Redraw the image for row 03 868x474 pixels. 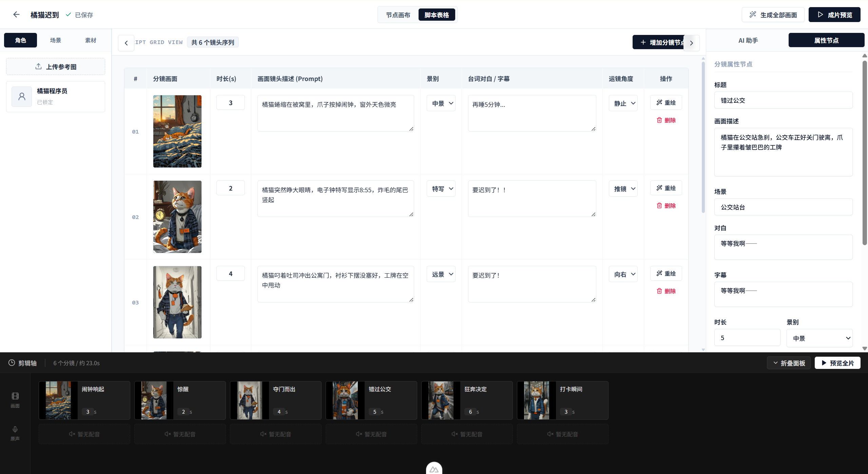(x=666, y=273)
